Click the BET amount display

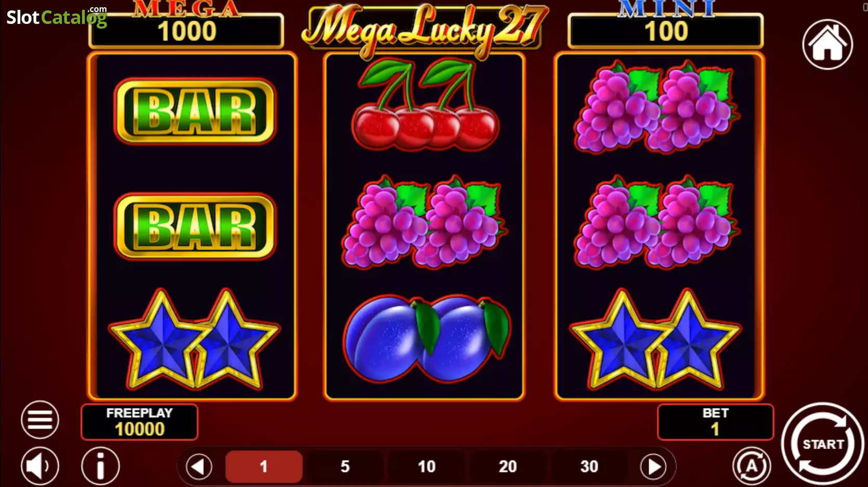click(715, 422)
